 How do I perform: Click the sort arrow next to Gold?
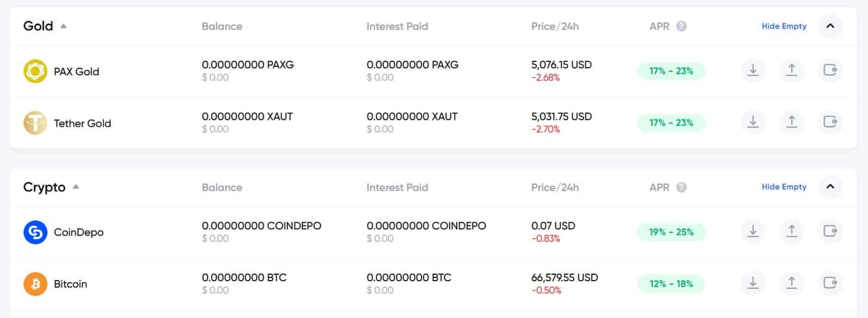pyautogui.click(x=63, y=25)
